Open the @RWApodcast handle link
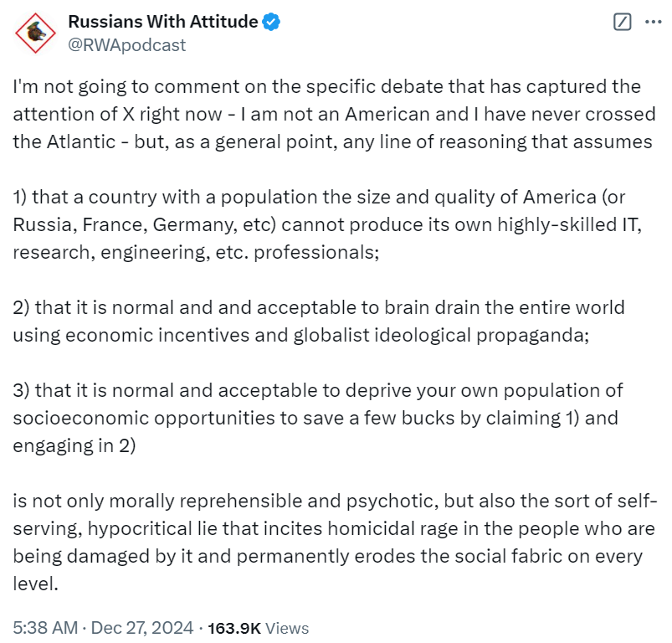Image resolution: width=672 pixels, height=643 pixels. point(126,45)
